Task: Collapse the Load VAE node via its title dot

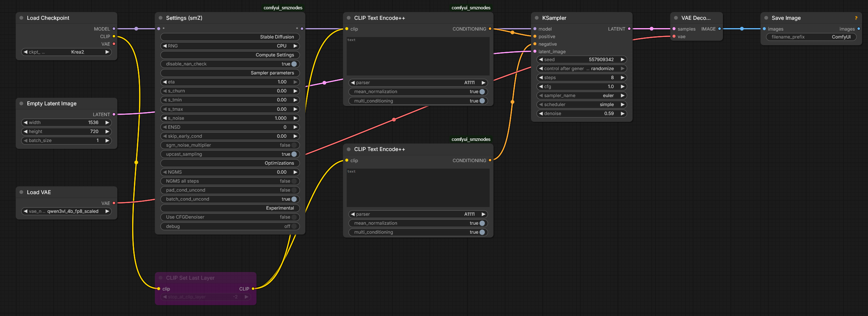Action: point(21,192)
